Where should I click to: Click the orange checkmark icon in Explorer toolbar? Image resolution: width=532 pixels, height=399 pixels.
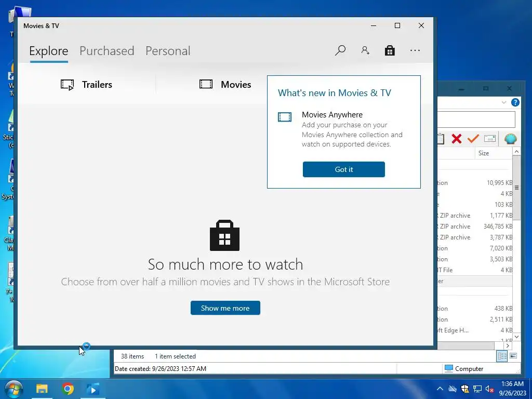(x=473, y=138)
